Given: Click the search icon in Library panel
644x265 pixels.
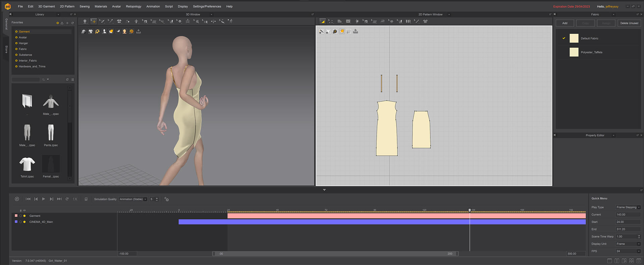Looking at the screenshot, I should [x=43, y=80].
